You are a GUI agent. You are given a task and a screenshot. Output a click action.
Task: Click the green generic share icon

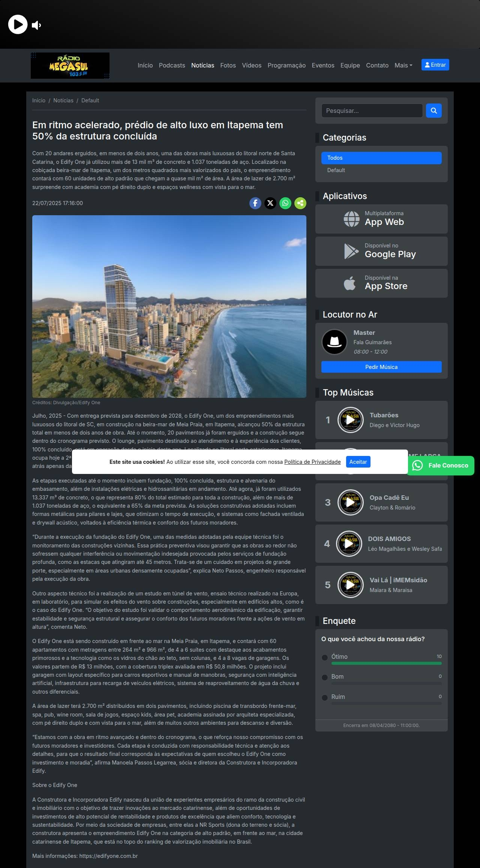click(x=300, y=203)
